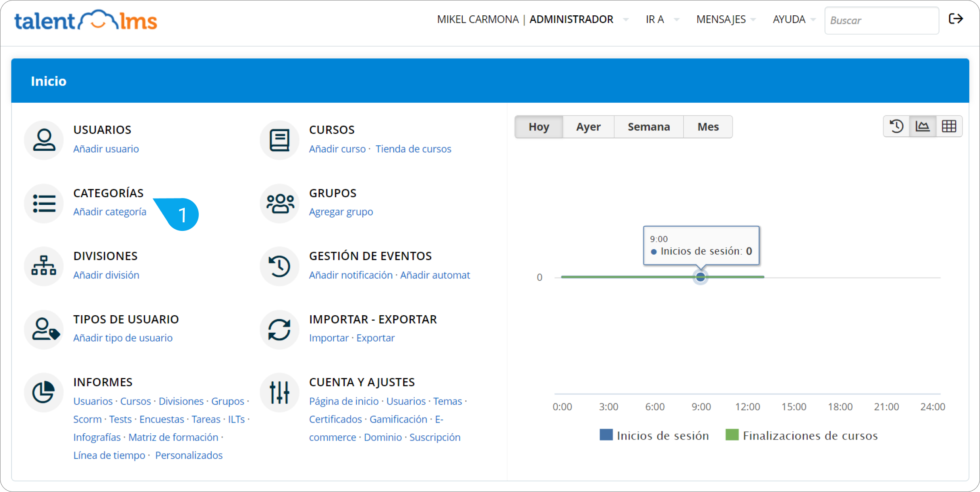Open Línea de tiempo link
Image resolution: width=980 pixels, height=492 pixels.
point(109,455)
